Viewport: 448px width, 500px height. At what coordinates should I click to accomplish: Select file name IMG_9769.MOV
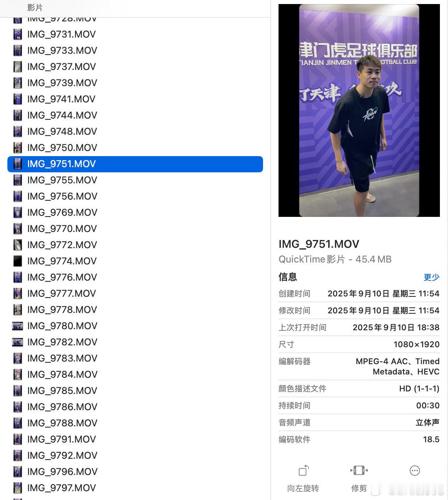(62, 212)
